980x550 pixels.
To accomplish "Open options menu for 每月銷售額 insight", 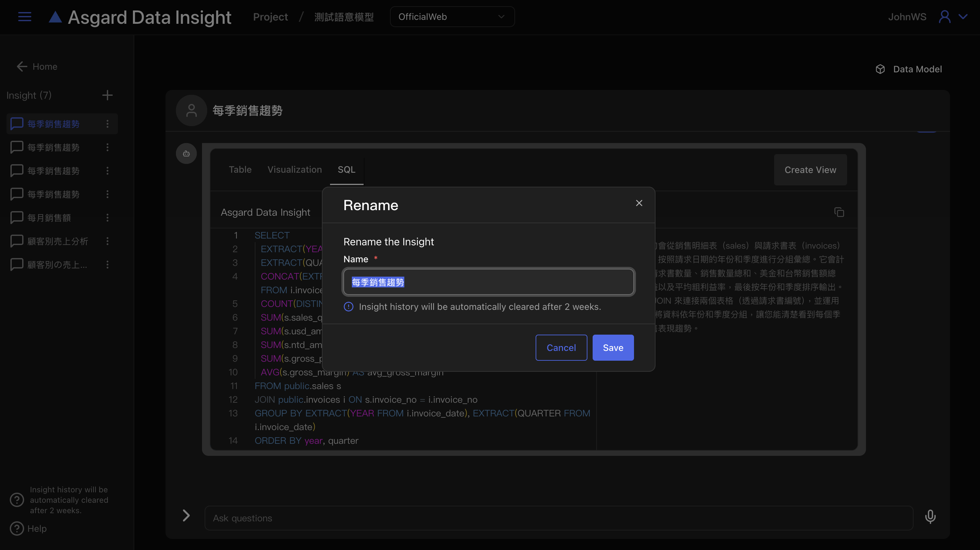I will [x=107, y=218].
